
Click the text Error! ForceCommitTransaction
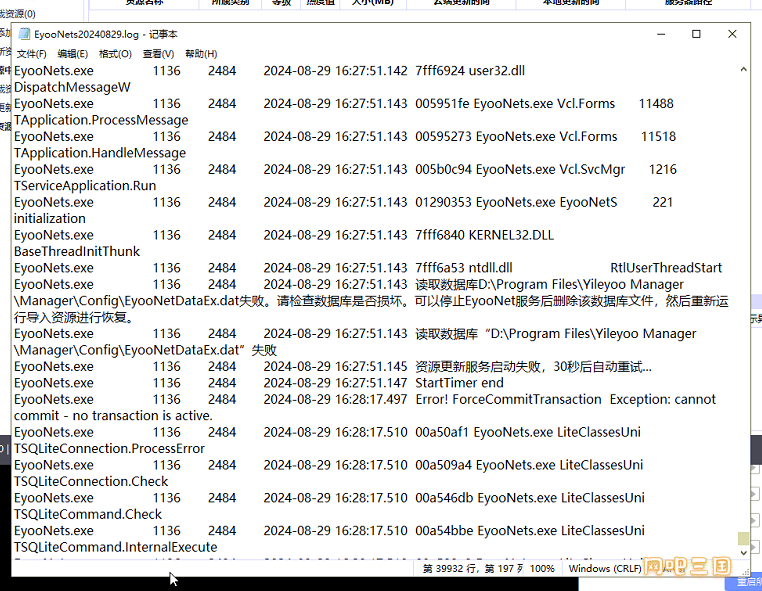point(508,400)
